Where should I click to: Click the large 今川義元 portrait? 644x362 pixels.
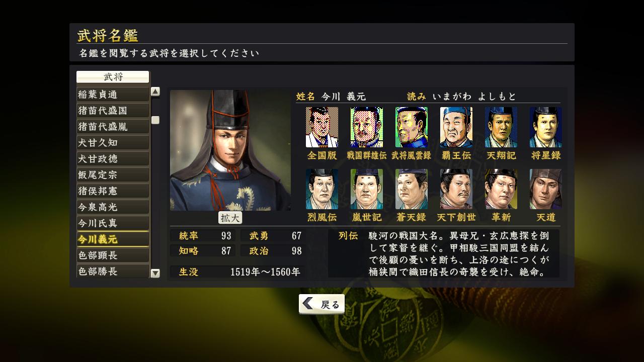pyautogui.click(x=230, y=150)
